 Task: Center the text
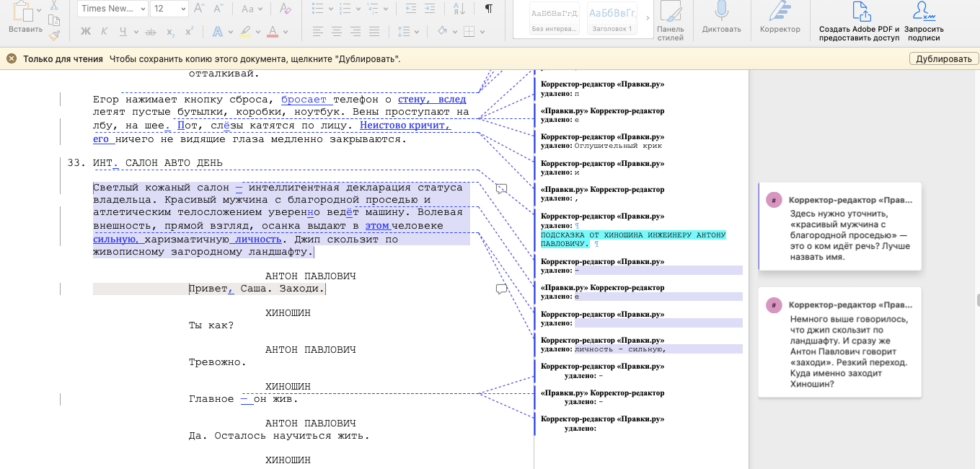coord(337,31)
